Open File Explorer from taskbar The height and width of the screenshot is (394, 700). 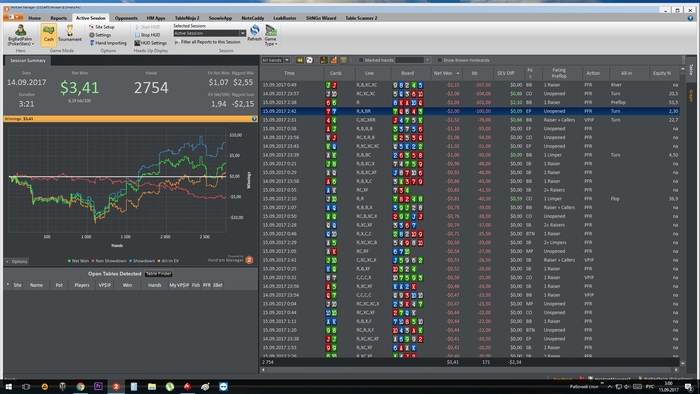[152, 386]
